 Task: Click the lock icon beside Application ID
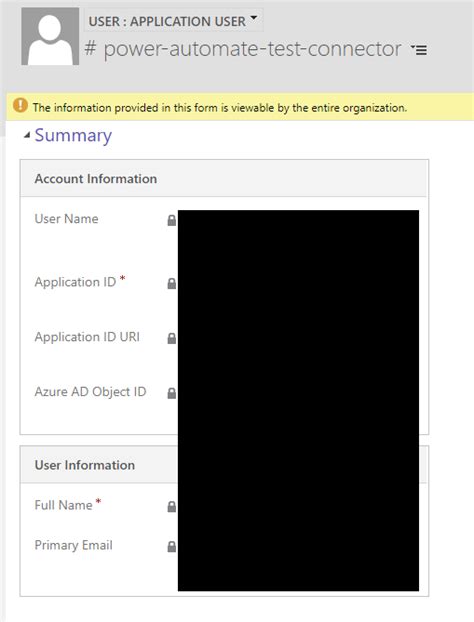[172, 283]
